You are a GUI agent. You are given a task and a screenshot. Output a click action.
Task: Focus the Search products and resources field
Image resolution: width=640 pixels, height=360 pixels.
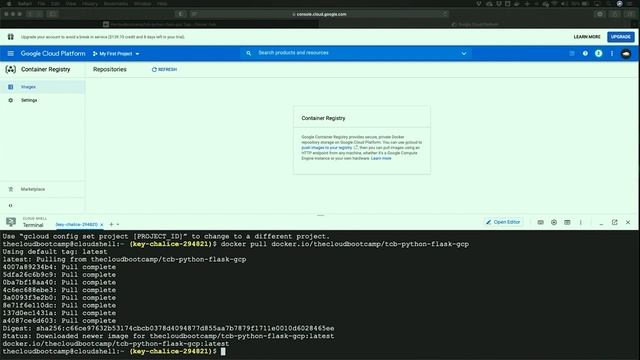[357, 53]
